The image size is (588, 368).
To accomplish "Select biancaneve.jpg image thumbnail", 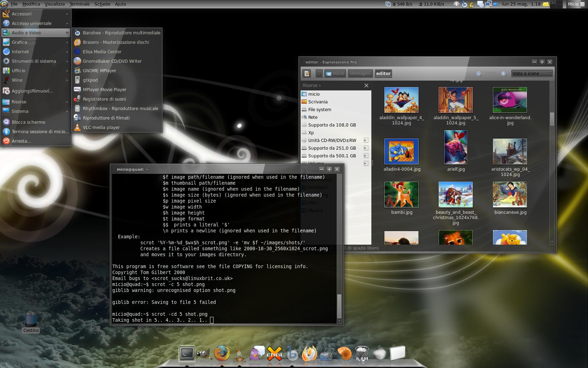I will click(x=510, y=195).
